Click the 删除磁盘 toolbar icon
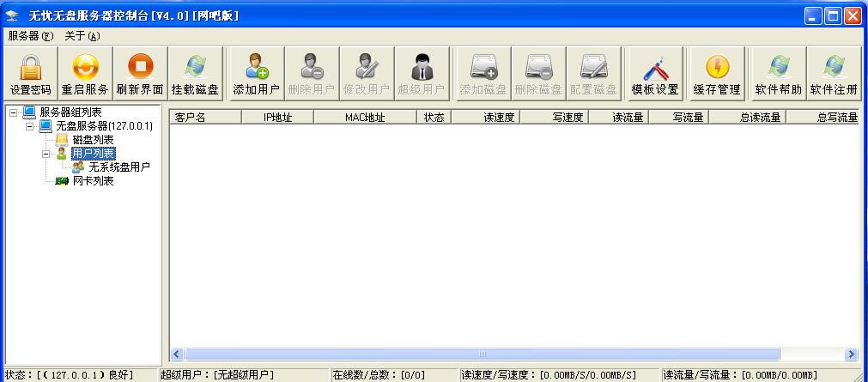 [x=538, y=67]
